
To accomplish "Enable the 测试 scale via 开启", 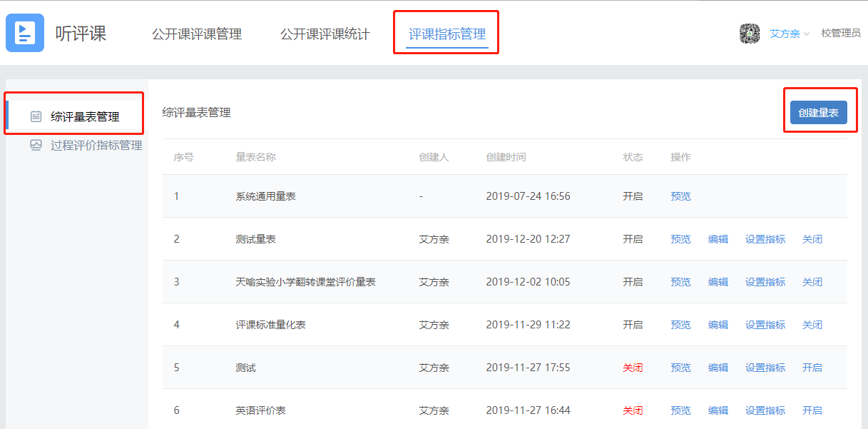I will [812, 368].
